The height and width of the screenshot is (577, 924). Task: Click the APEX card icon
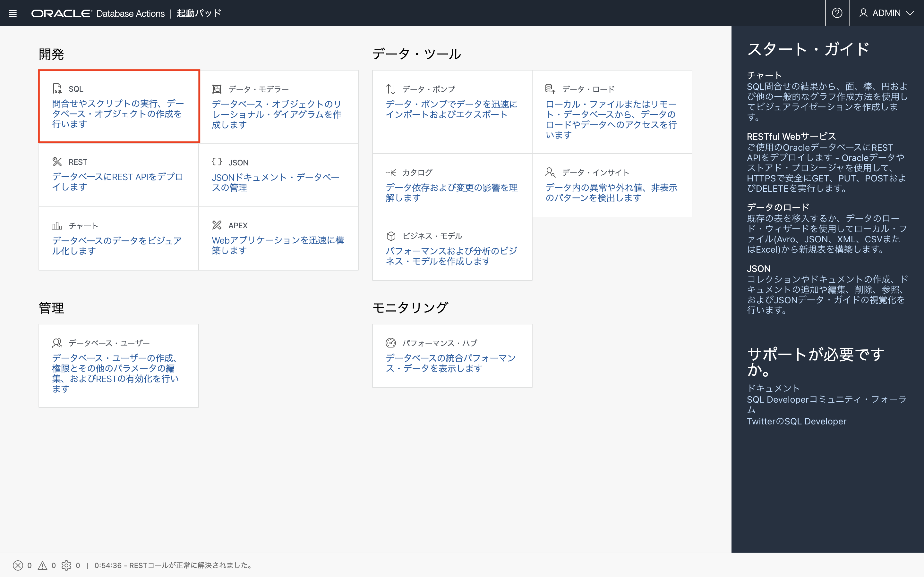click(217, 225)
